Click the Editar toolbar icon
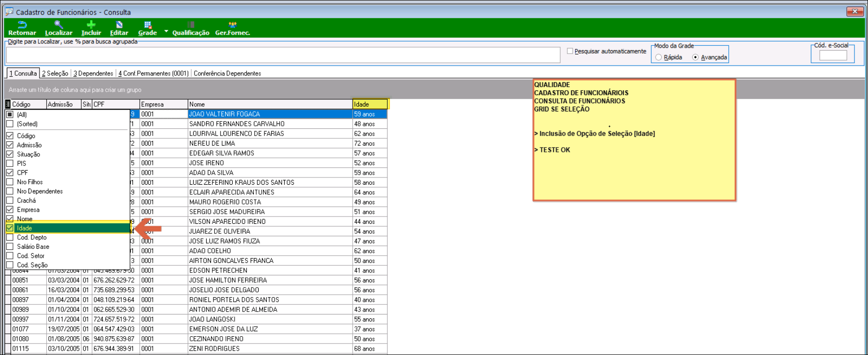The height and width of the screenshot is (355, 868). coord(119,25)
